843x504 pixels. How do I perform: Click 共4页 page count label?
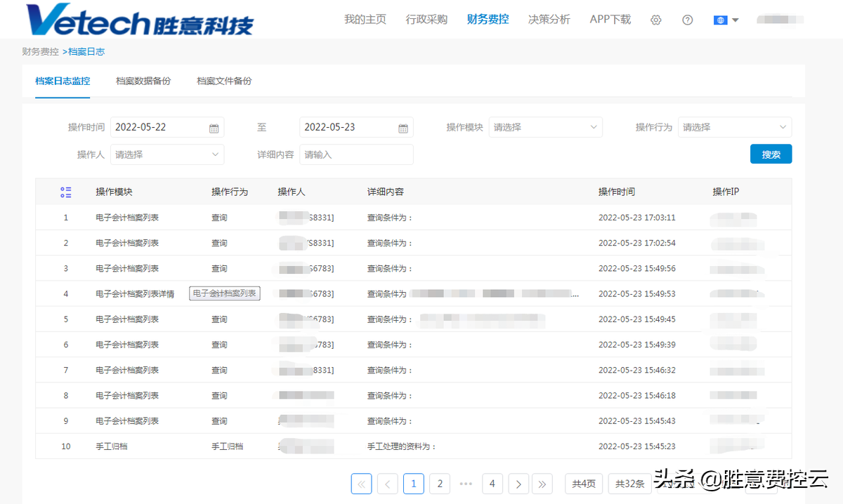pos(584,484)
